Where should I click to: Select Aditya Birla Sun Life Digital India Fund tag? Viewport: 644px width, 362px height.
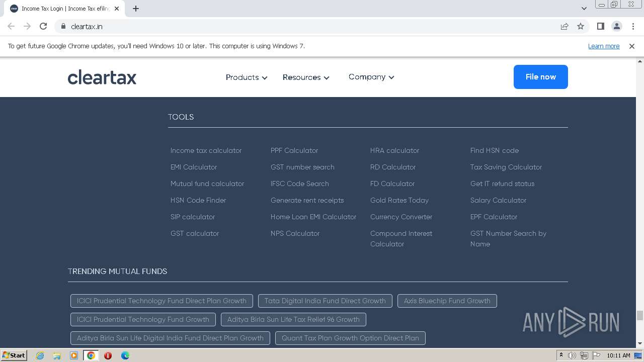[170, 338]
